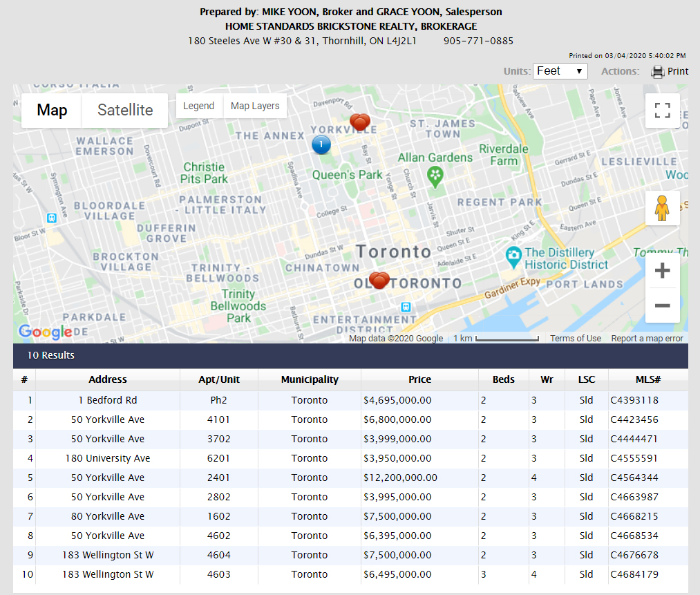The height and width of the screenshot is (595, 700).
Task: Click unit 4602 cell
Action: pos(219,536)
